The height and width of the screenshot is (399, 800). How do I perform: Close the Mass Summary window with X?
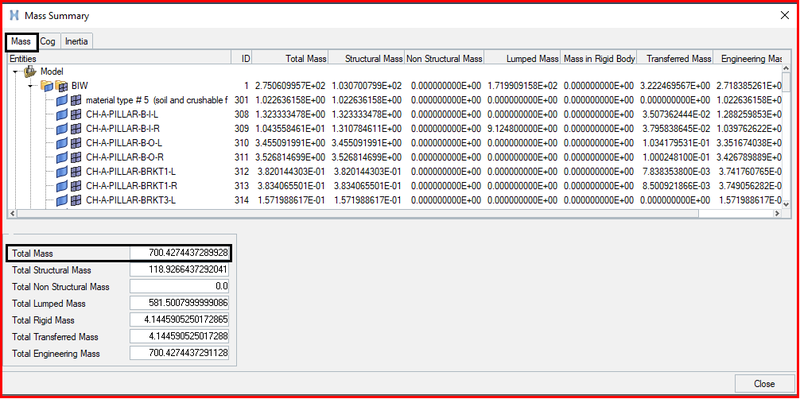pyautogui.click(x=785, y=15)
